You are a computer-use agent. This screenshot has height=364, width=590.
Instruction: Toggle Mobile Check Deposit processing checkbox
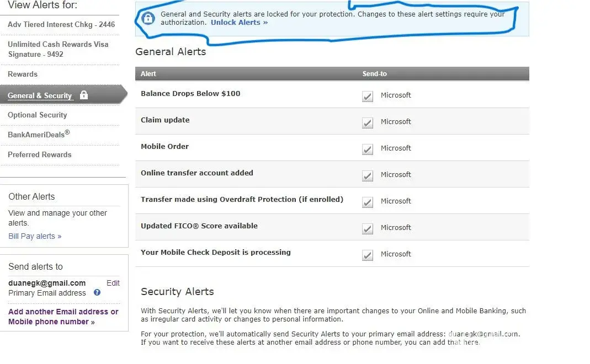click(x=368, y=255)
